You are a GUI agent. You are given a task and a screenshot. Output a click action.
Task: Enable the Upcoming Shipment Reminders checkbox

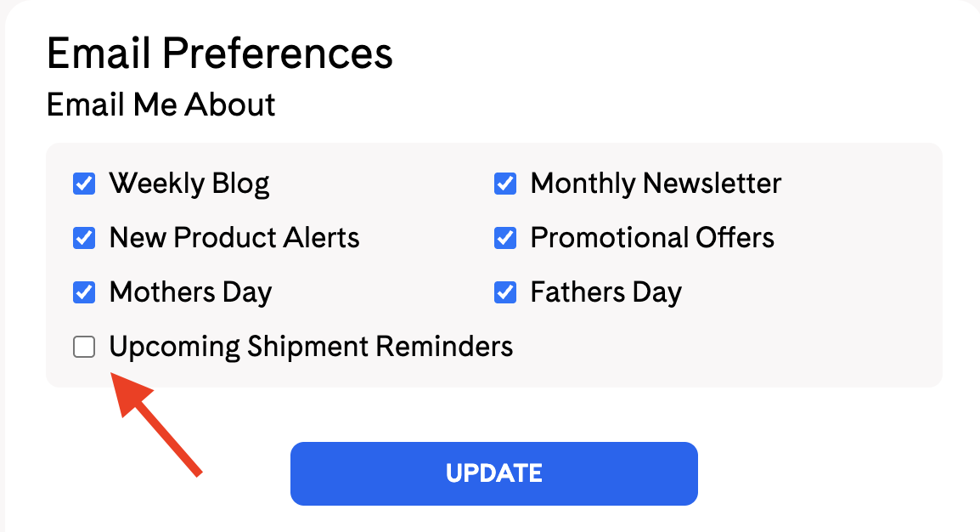[84, 347]
